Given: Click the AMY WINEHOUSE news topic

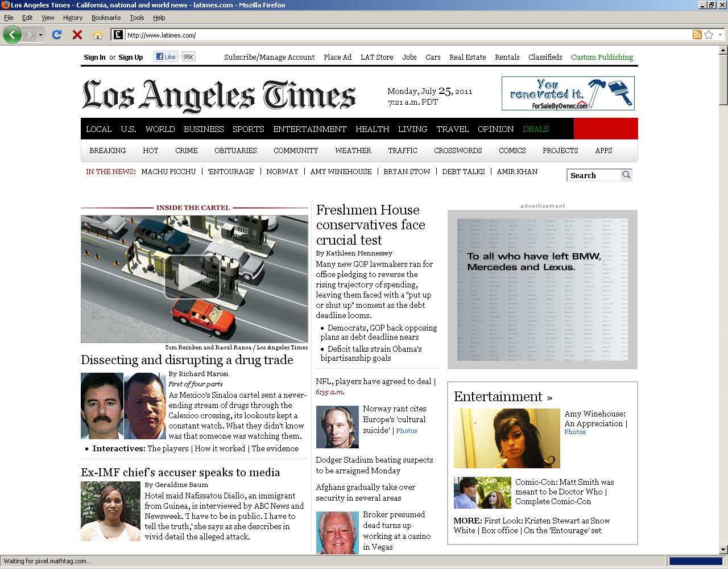Looking at the screenshot, I should click(x=341, y=172).
